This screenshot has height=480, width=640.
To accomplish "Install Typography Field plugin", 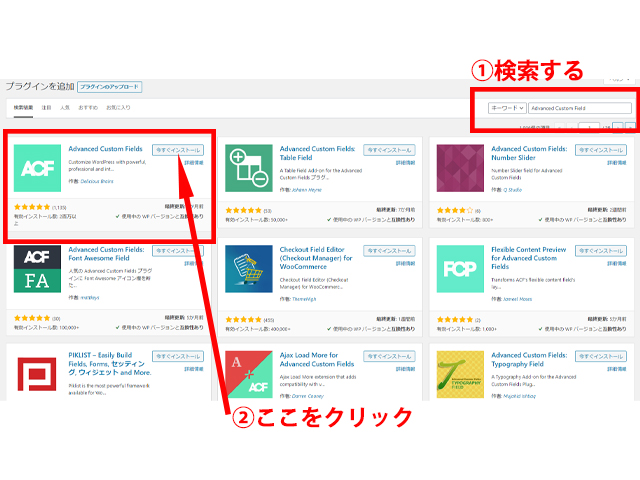I will pos(601,356).
